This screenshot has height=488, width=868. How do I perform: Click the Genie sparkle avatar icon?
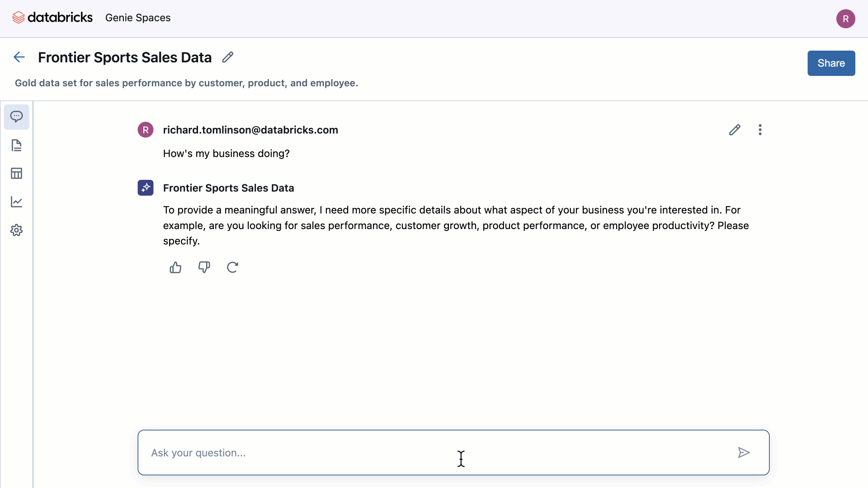point(146,188)
